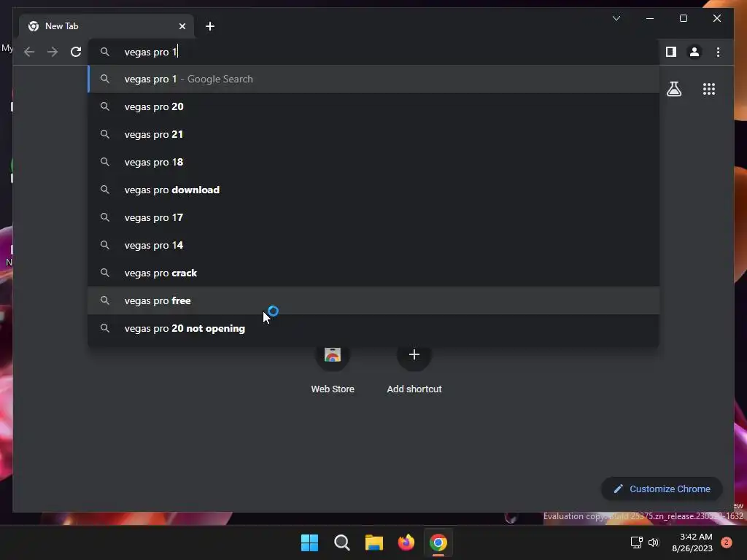The height and width of the screenshot is (560, 747).
Task: Reload the page with the refresh icon
Action: (x=76, y=52)
